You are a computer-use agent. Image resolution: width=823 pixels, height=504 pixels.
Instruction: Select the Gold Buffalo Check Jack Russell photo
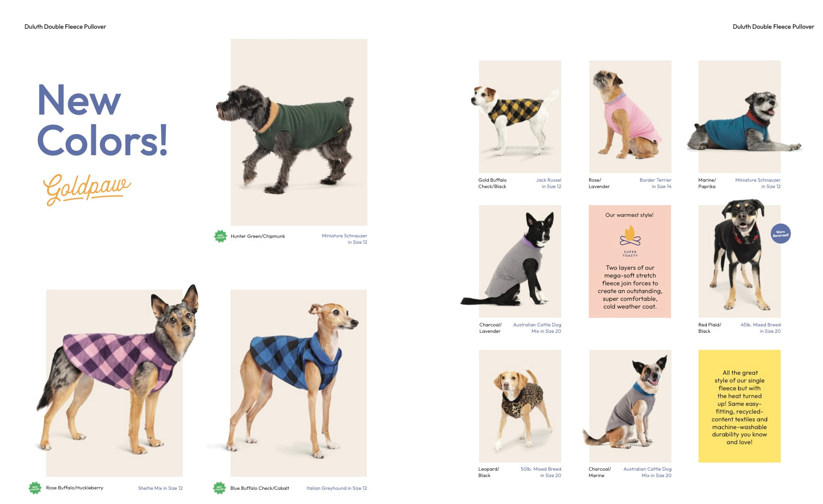520,116
